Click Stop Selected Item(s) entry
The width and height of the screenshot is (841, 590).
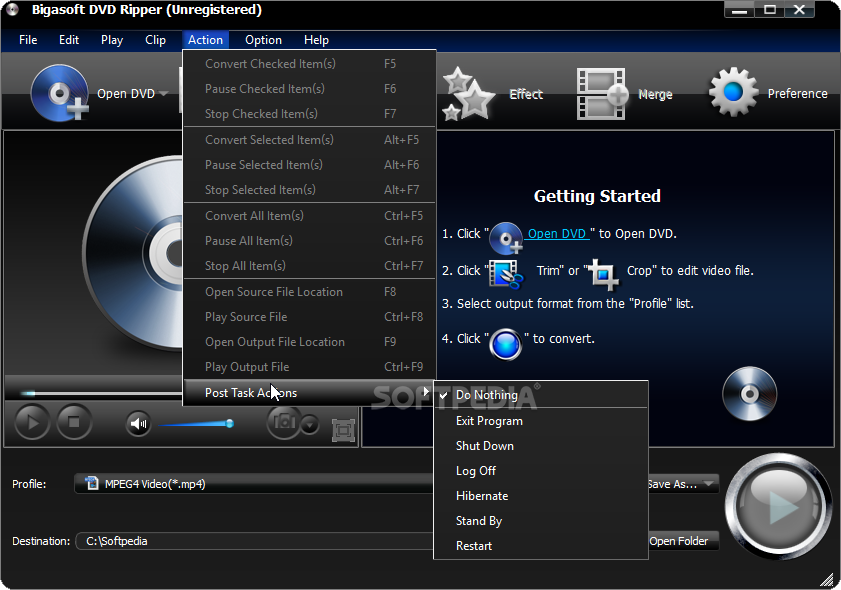point(309,190)
